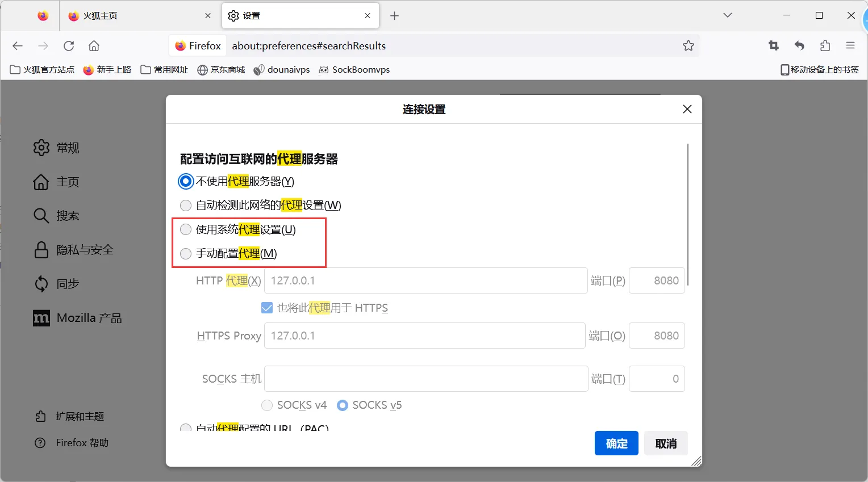
Task: Open the Firefox hamburger menu
Action: tap(850, 46)
